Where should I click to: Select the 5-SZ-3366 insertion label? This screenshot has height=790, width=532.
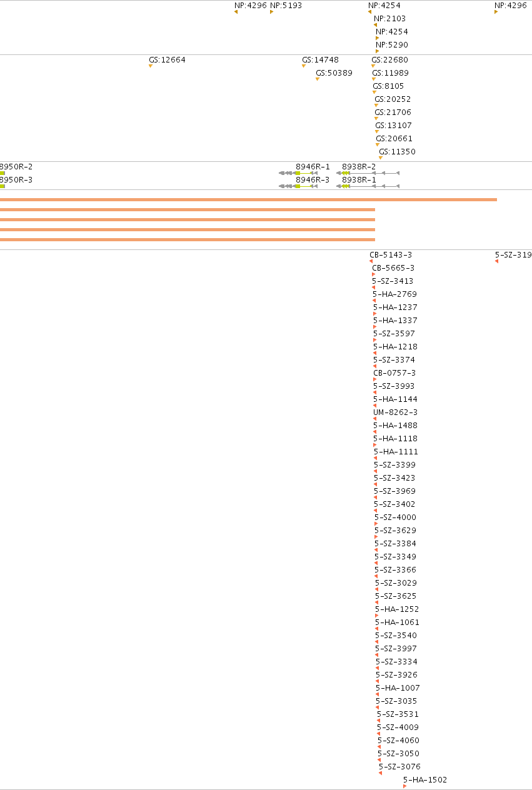click(395, 570)
